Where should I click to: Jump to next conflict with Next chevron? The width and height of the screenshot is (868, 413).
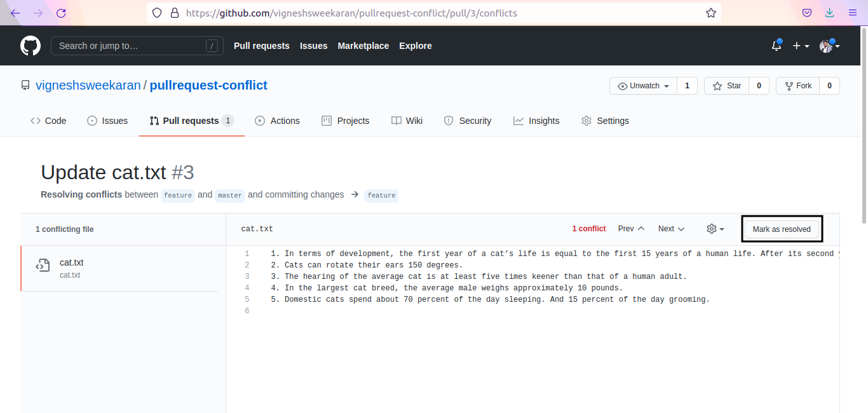point(671,228)
